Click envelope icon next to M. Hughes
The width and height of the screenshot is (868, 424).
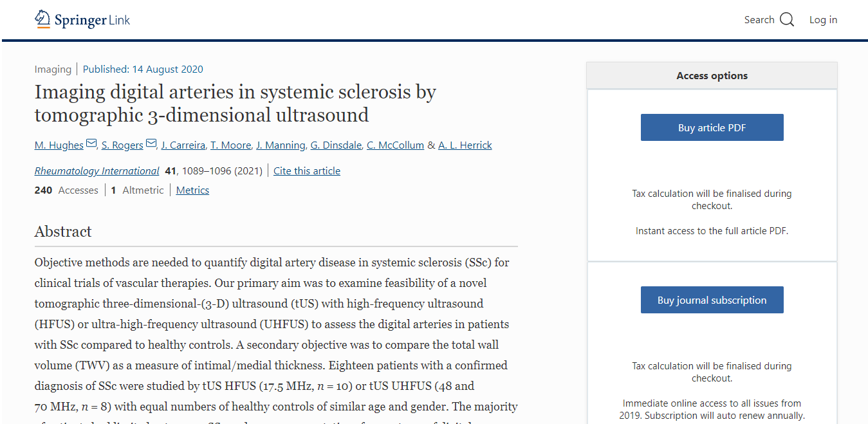(x=91, y=143)
